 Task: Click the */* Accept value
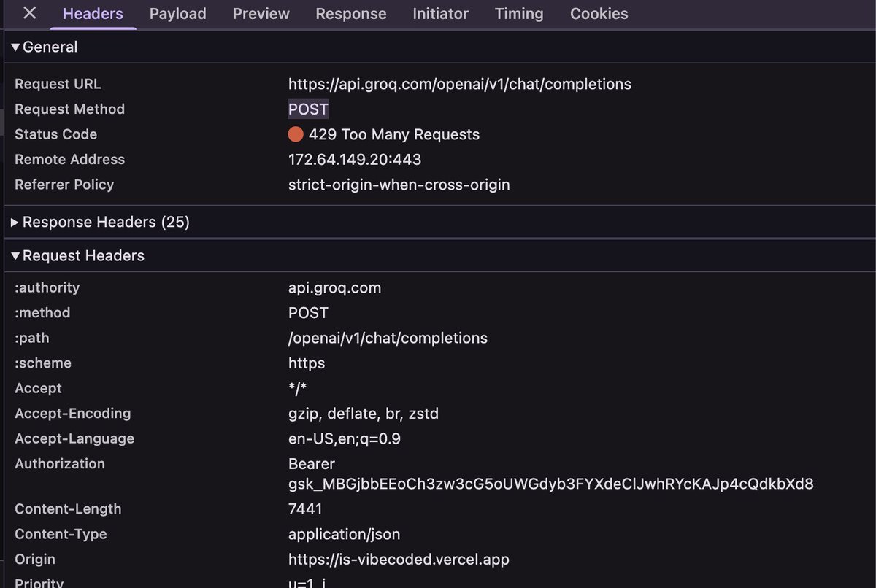point(298,388)
